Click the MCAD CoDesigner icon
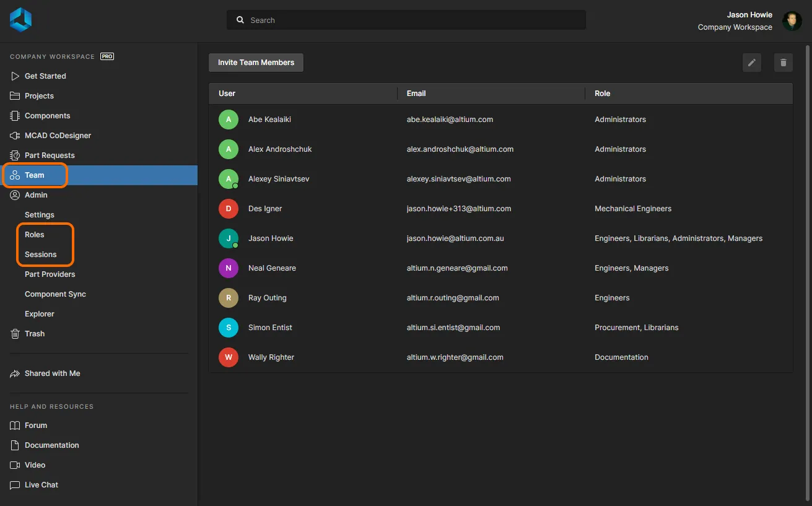 click(x=15, y=136)
